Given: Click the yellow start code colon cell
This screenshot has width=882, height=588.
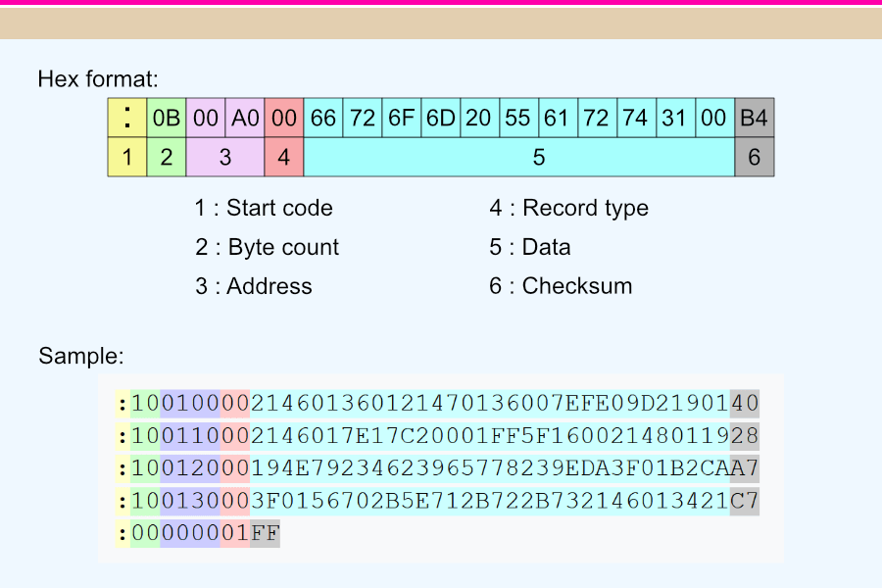Looking at the screenshot, I should 126,117.
